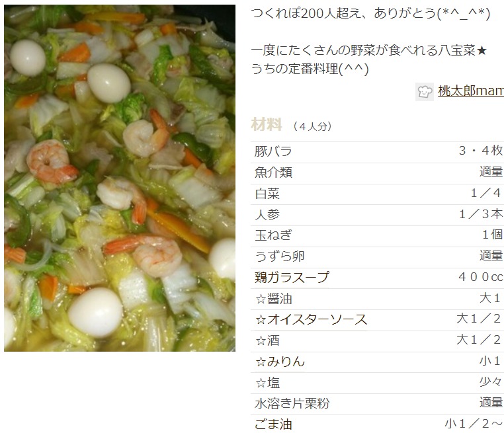
Task: Click the 玉ねぎ ingredient name
Action: (x=274, y=235)
